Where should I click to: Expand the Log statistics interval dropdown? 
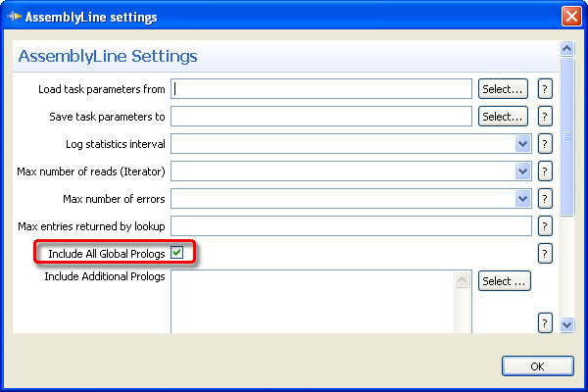point(522,144)
